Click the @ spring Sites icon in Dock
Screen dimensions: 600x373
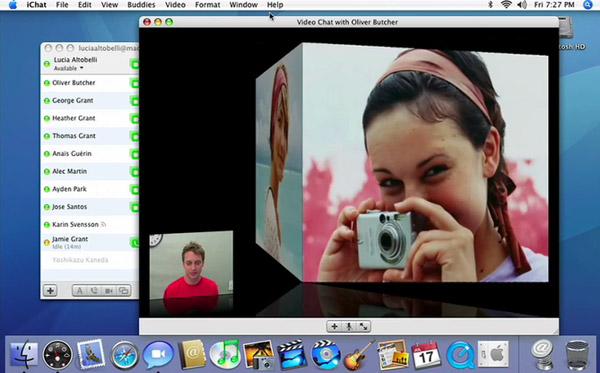coord(542,355)
